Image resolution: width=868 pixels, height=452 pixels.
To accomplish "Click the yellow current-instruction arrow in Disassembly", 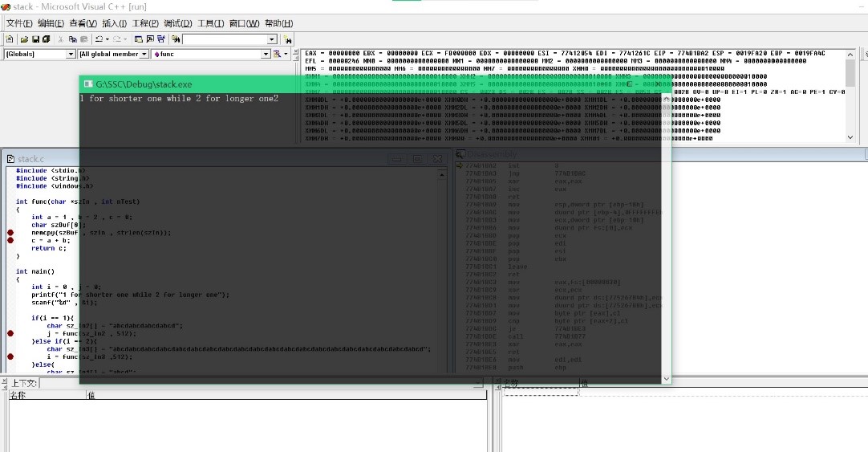I will click(x=460, y=165).
